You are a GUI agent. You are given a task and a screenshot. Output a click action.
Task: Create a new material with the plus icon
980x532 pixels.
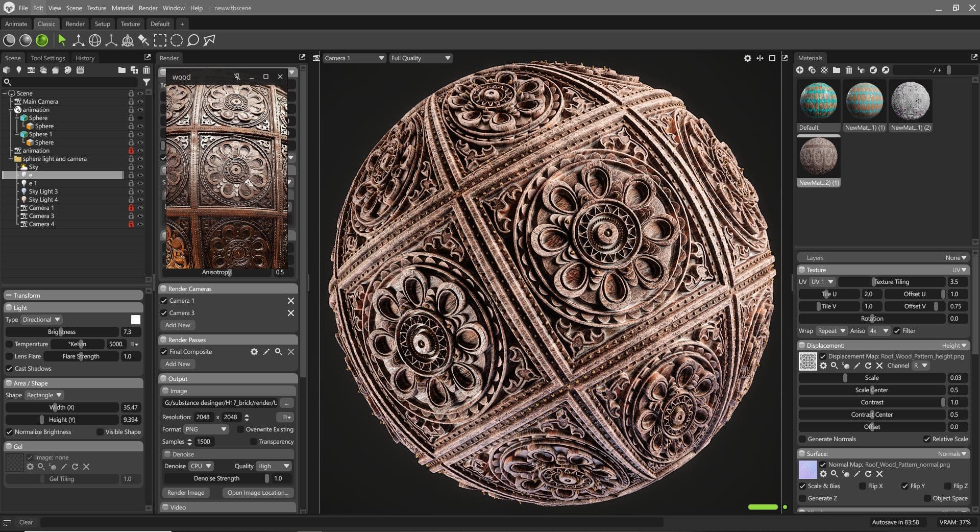pos(799,70)
